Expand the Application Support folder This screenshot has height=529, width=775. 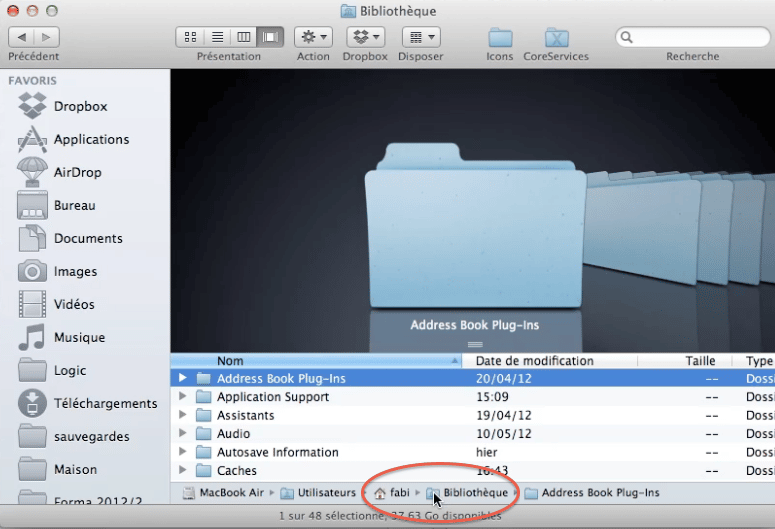coord(182,397)
